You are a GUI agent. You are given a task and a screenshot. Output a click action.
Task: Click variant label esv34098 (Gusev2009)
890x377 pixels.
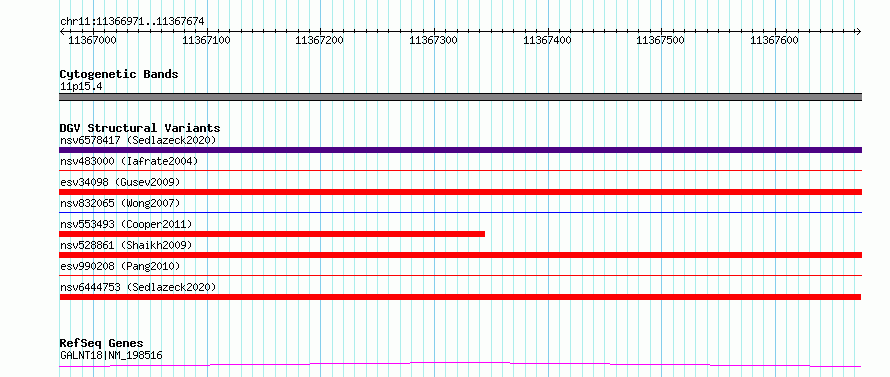pyautogui.click(x=120, y=182)
